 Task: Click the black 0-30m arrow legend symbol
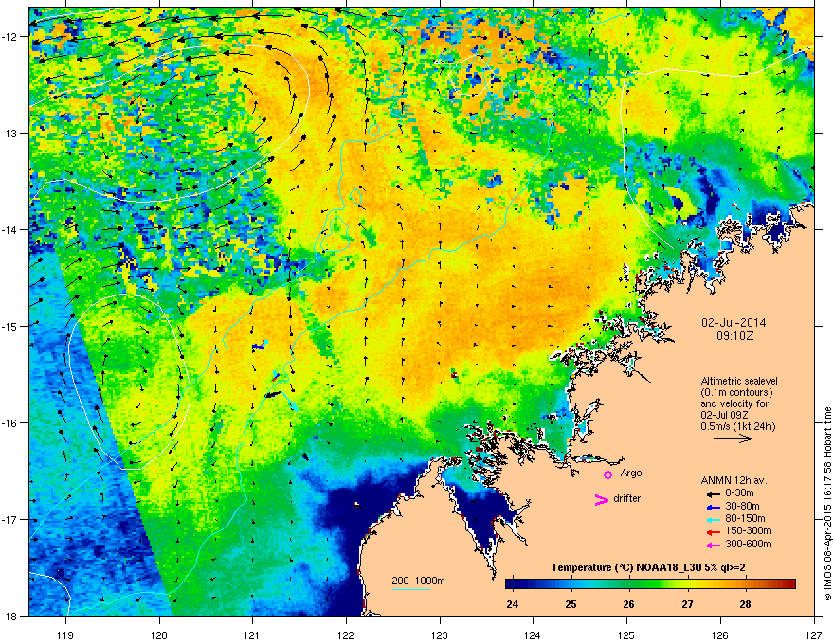(x=713, y=493)
